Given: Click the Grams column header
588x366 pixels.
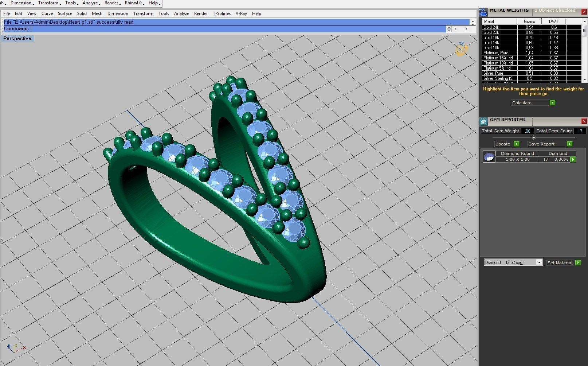Looking at the screenshot, I should (x=529, y=22).
